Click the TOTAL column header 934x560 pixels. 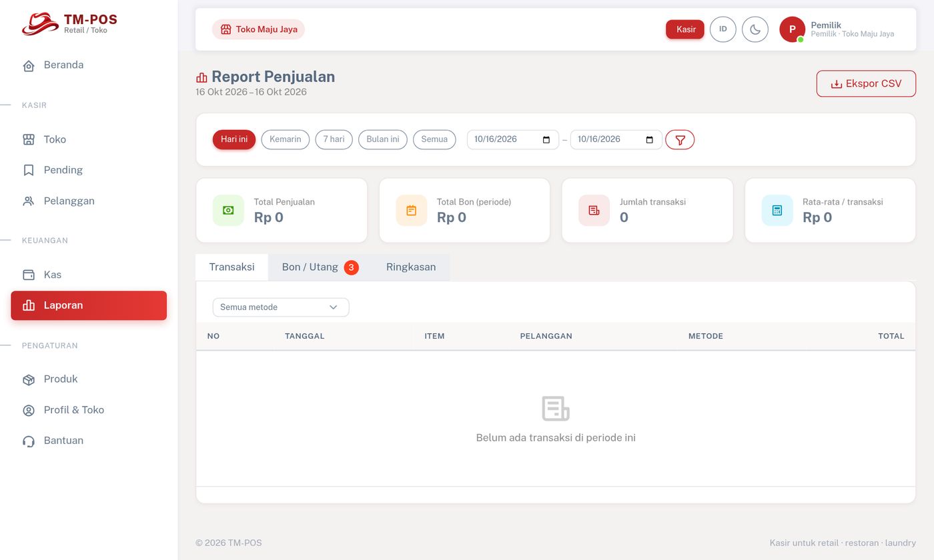(891, 336)
